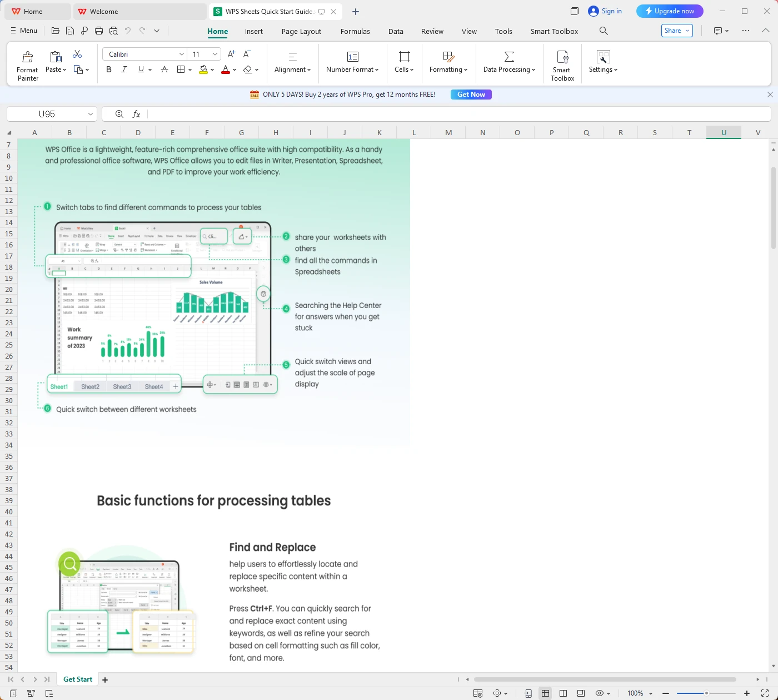Open the Menu hamburger button

pyautogui.click(x=24, y=31)
